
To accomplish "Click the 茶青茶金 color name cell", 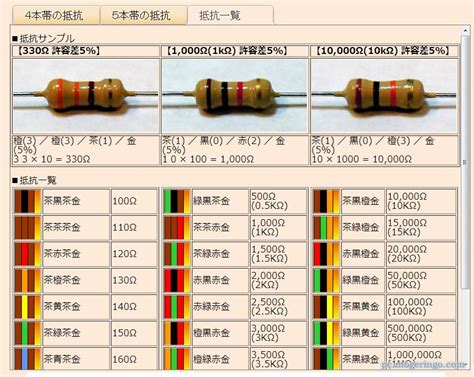I will coord(76,359).
